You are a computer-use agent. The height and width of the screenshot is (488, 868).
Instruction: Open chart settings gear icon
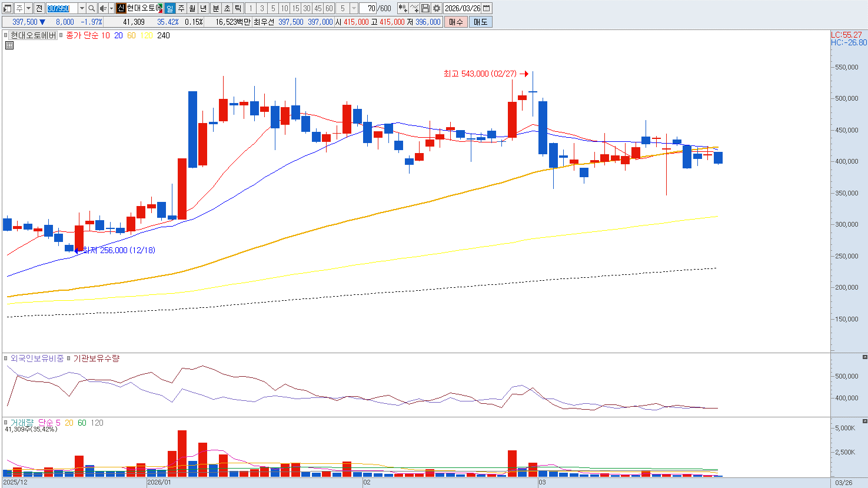(x=437, y=8)
